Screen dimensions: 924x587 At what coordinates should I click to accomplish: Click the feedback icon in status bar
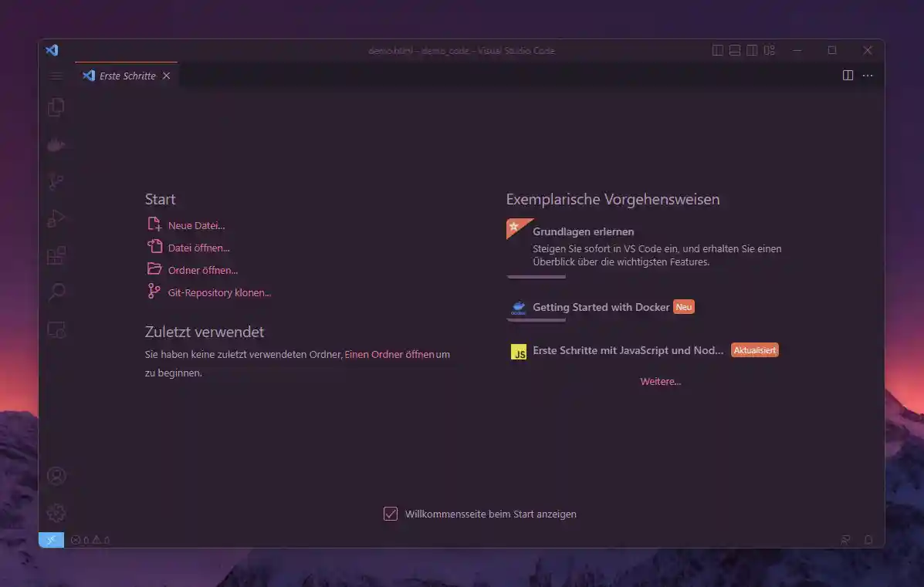coord(845,540)
